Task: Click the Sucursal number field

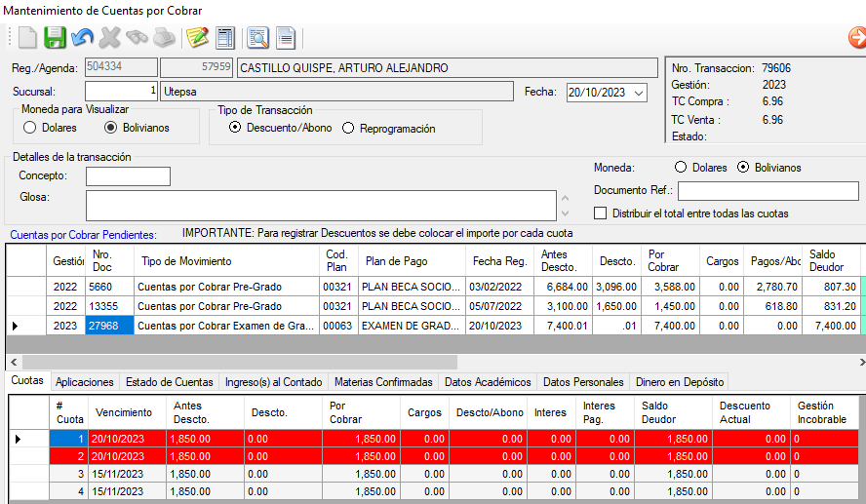Action: pos(122,91)
